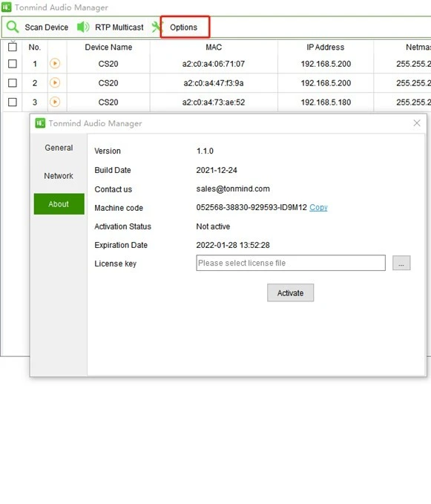Click the Options wrench icon
This screenshot has width=431, height=504.
(157, 27)
